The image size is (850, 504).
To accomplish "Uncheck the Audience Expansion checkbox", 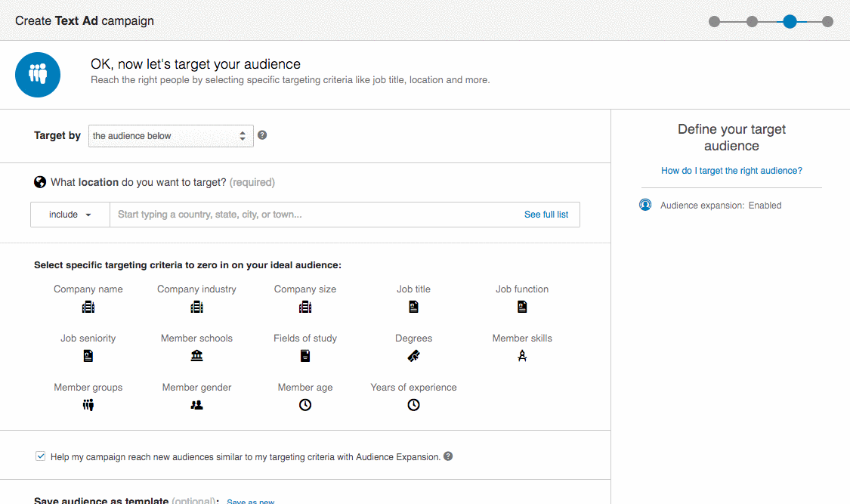I will 40,456.
